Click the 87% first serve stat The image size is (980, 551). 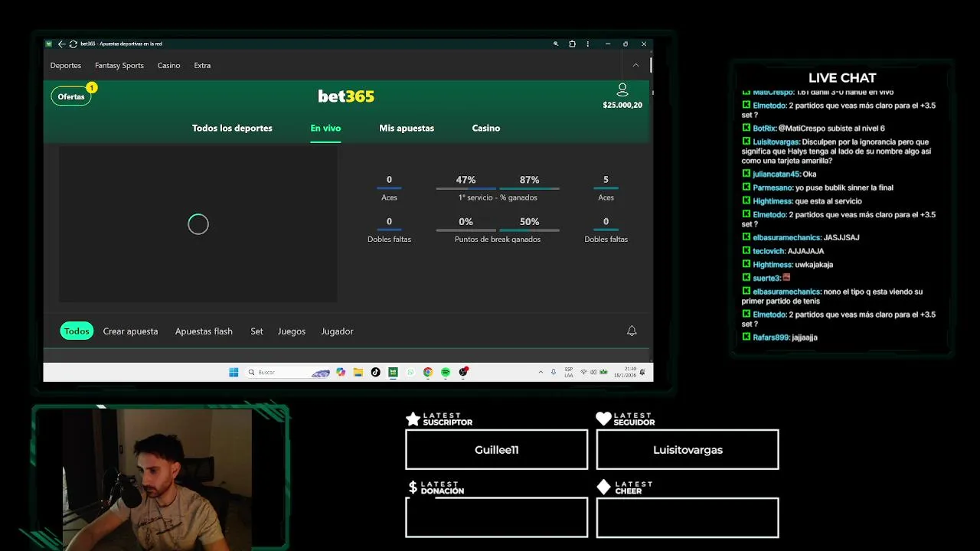click(x=529, y=180)
